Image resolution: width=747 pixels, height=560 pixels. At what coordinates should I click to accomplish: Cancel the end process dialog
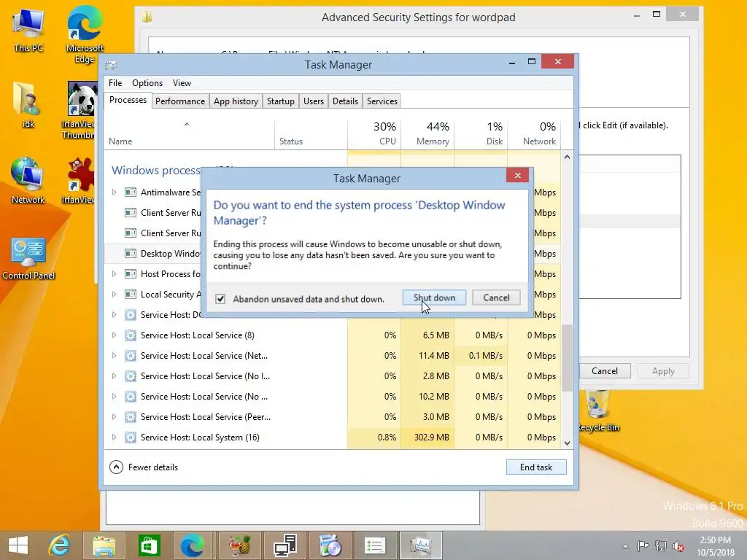click(x=496, y=297)
